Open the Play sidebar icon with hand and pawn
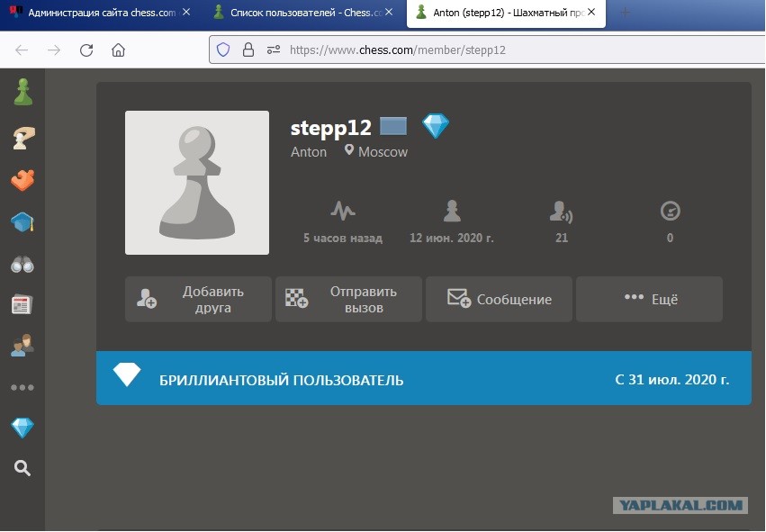The width and height of the screenshot is (766, 532). (23, 138)
